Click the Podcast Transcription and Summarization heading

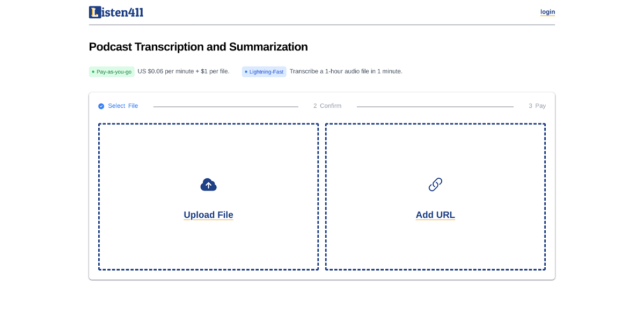[199, 47]
